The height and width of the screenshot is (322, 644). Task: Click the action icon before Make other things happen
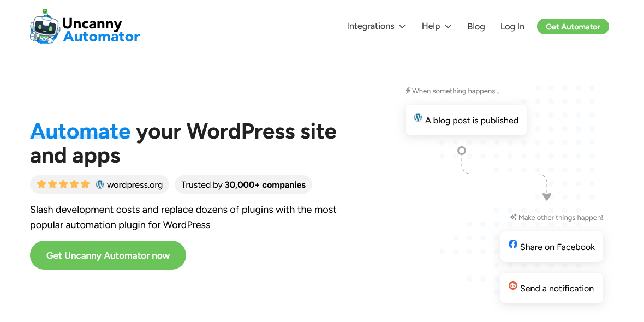513,217
